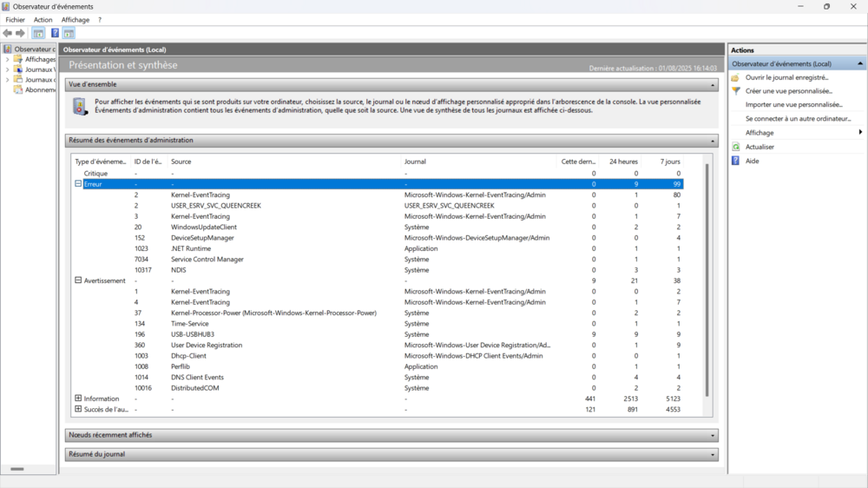Open the Fichier menu

15,19
